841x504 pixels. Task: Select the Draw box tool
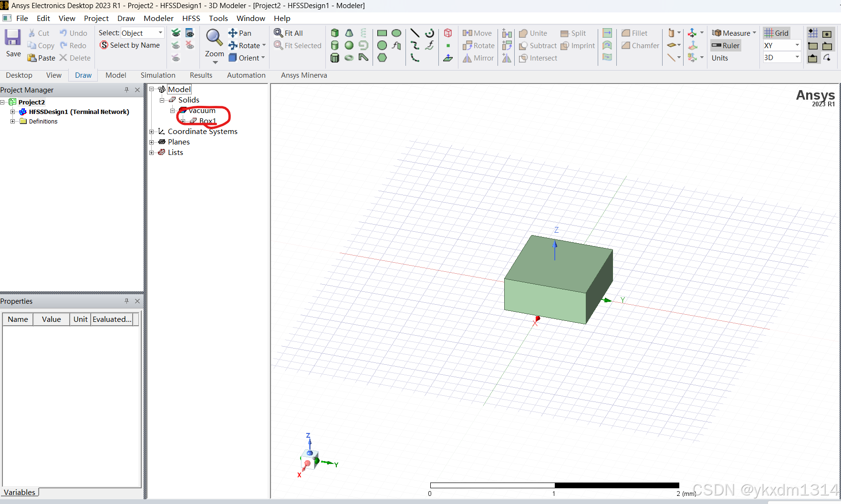(335, 33)
